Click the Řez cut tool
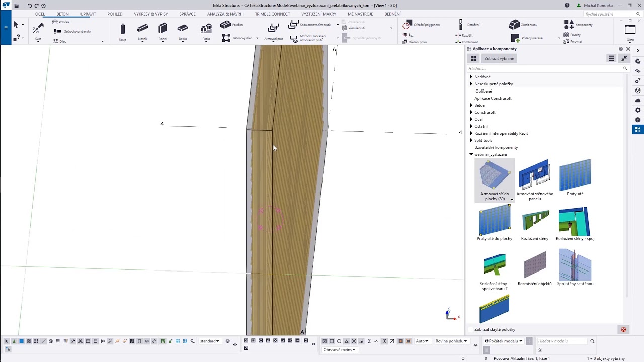Viewport: 644px width, 362px height. [408, 36]
